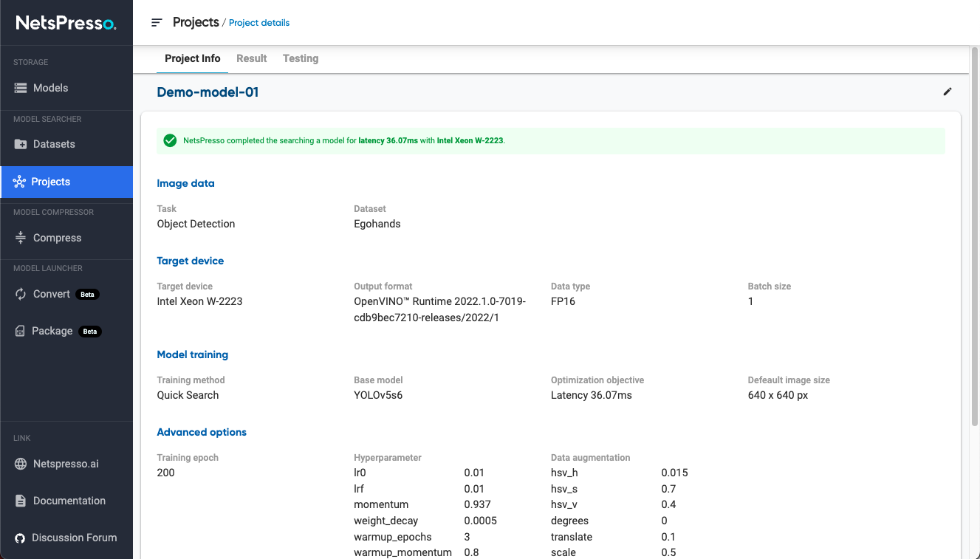Click the Models storage icon
This screenshot has width=980, height=559.
21,88
